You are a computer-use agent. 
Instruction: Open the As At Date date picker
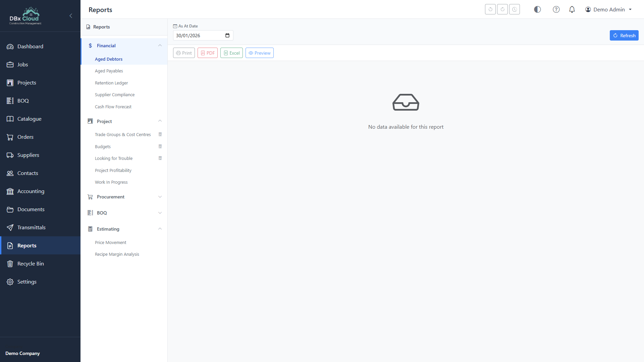228,35
